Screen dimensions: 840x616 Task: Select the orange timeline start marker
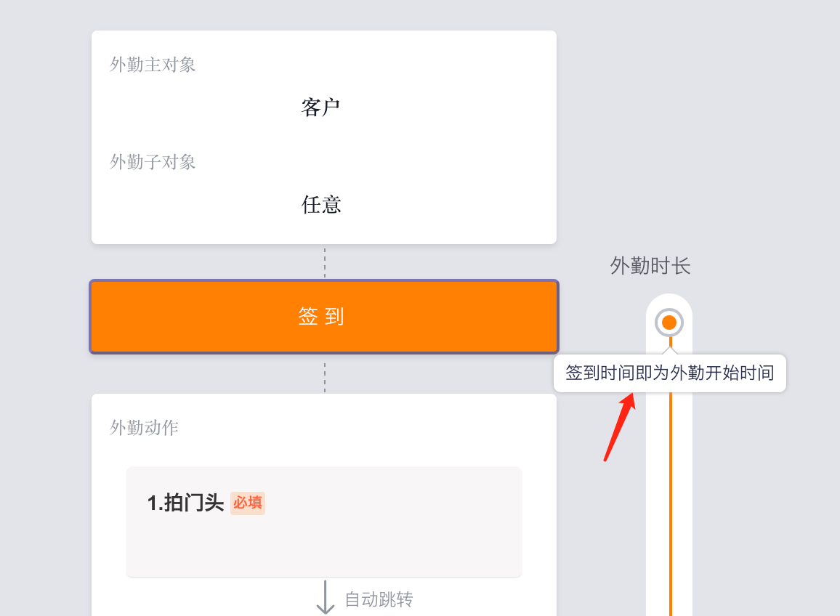(x=669, y=323)
